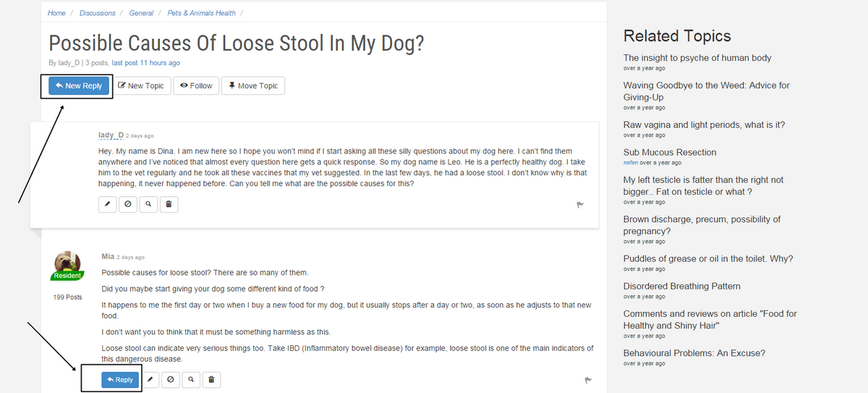Flag Mia's post with the flag icon
Screen dimensions: 868x393
pos(588,379)
